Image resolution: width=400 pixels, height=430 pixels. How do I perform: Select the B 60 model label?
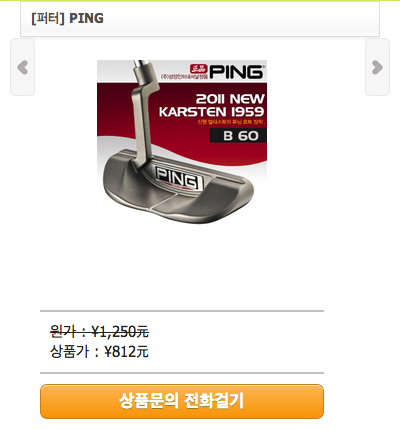point(238,135)
